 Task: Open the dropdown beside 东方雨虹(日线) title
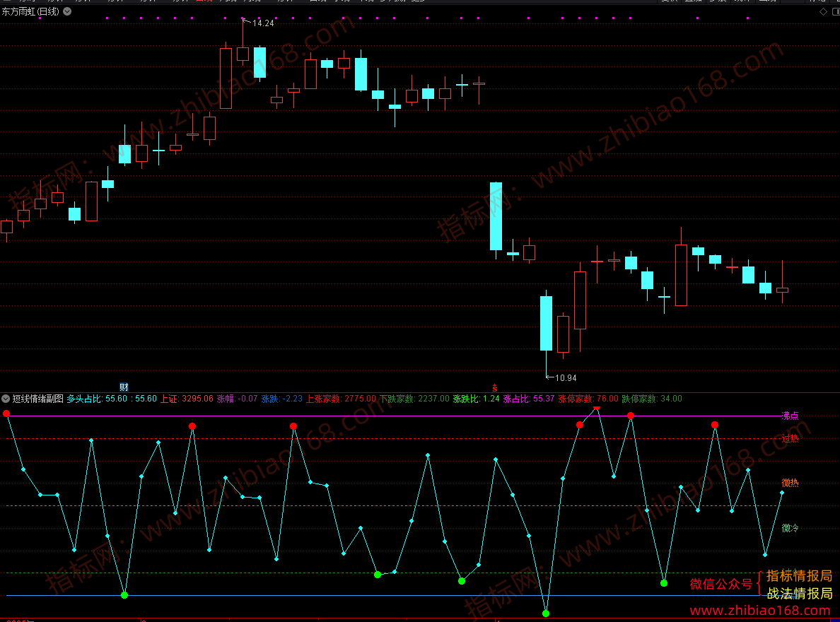67,11
